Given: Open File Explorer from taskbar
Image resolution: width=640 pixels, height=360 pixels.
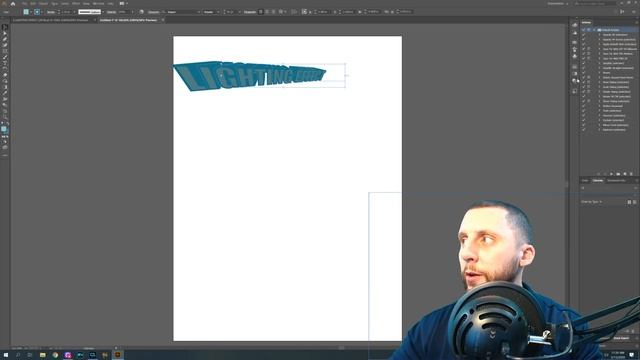Looking at the screenshot, I should [x=42, y=355].
